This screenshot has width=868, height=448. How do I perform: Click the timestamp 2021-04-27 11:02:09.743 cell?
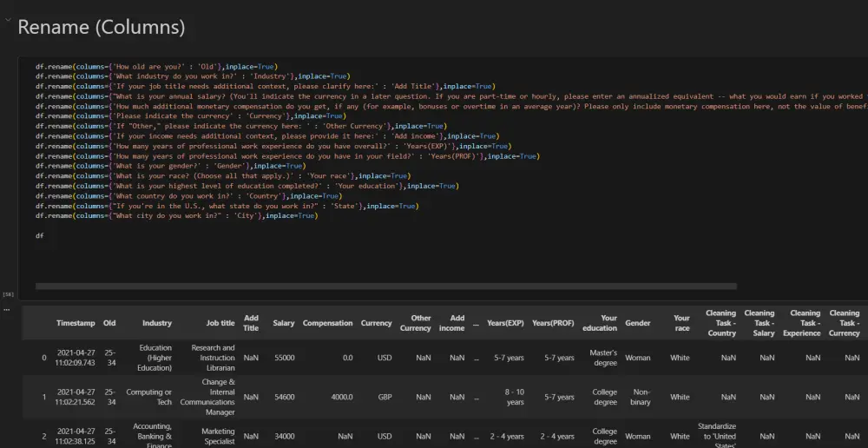click(x=76, y=358)
